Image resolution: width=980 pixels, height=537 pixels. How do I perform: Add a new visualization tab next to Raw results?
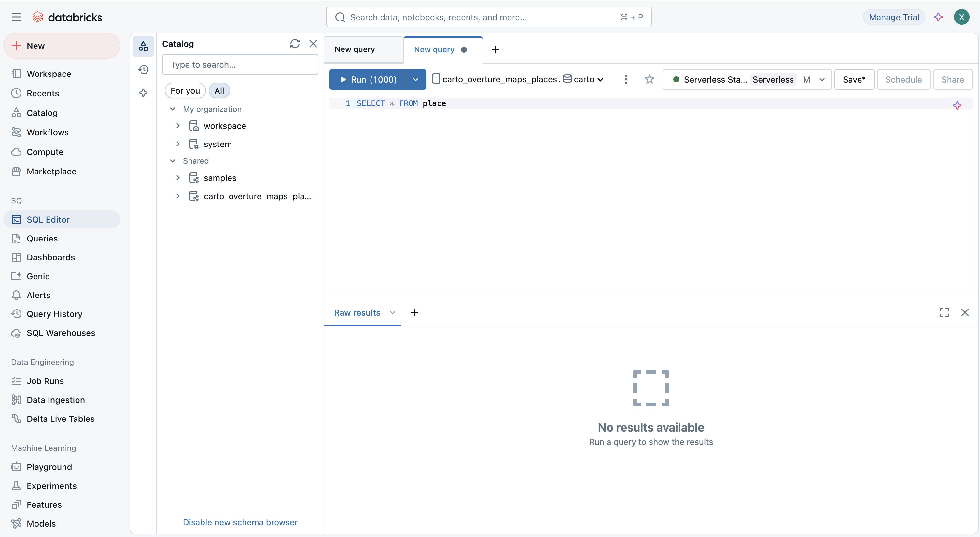pyautogui.click(x=414, y=313)
